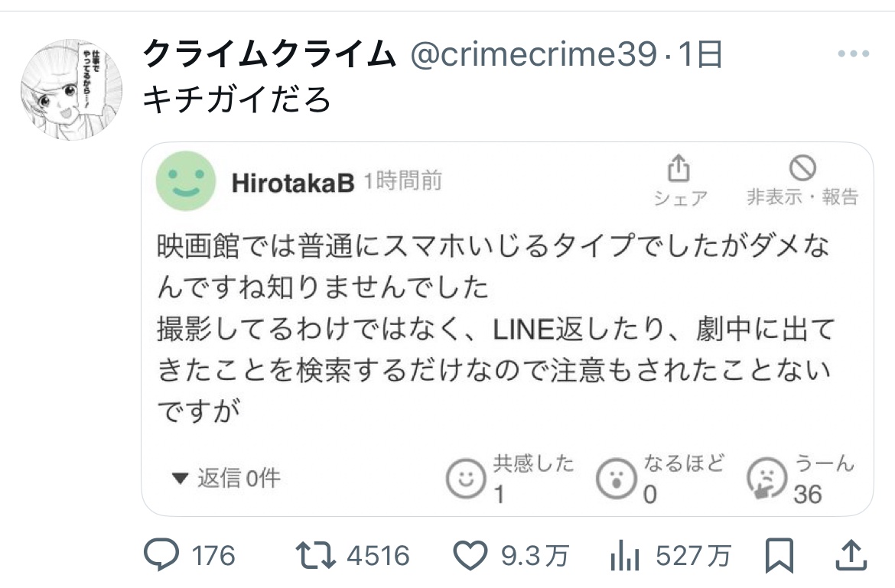Click HirotakaB green smiley avatar

185,181
